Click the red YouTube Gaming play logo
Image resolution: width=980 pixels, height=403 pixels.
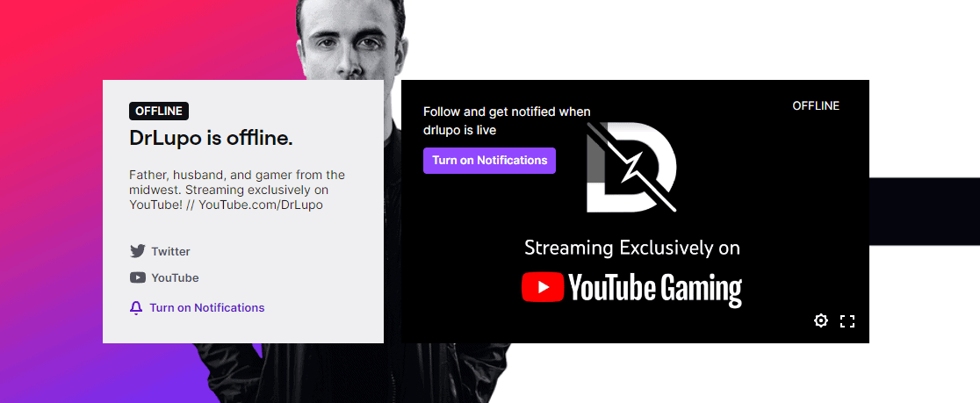(543, 287)
